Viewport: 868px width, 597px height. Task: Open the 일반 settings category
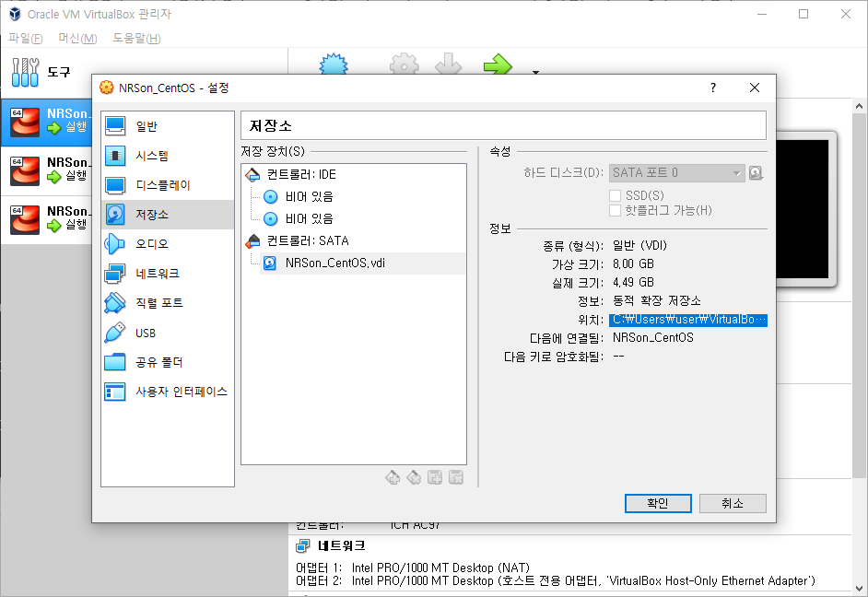[168, 126]
